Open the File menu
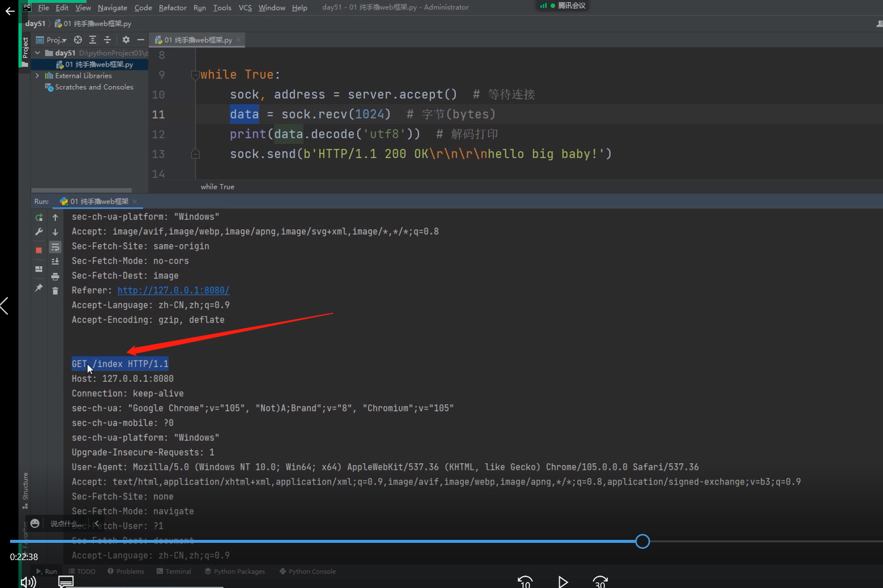883x588 pixels. pos(43,8)
